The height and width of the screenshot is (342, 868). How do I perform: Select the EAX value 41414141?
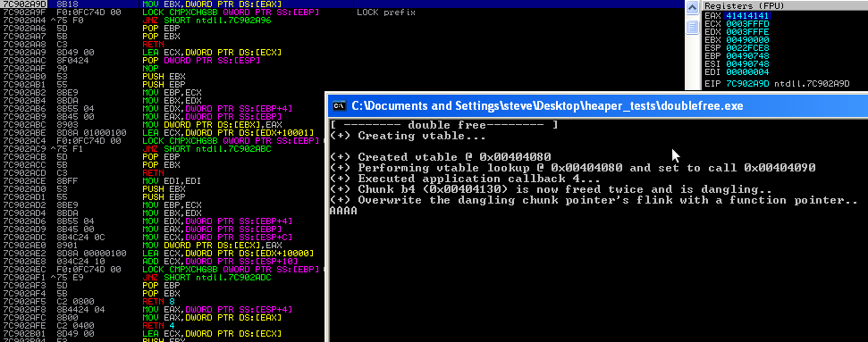click(746, 15)
